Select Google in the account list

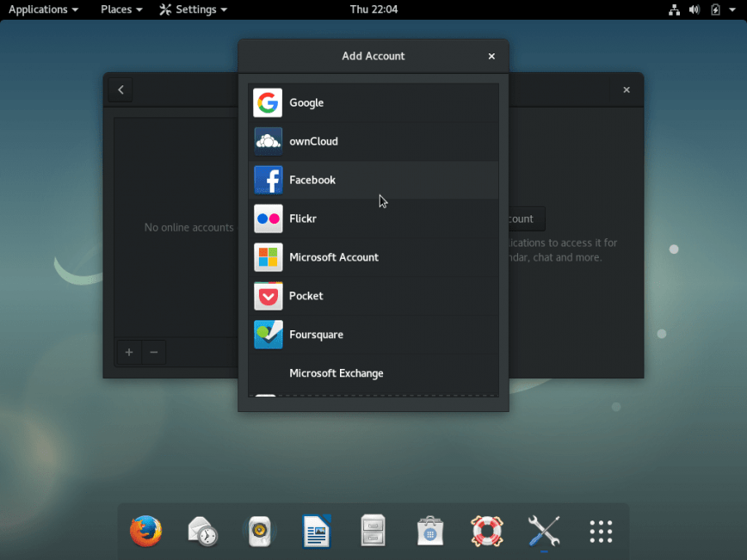click(306, 103)
